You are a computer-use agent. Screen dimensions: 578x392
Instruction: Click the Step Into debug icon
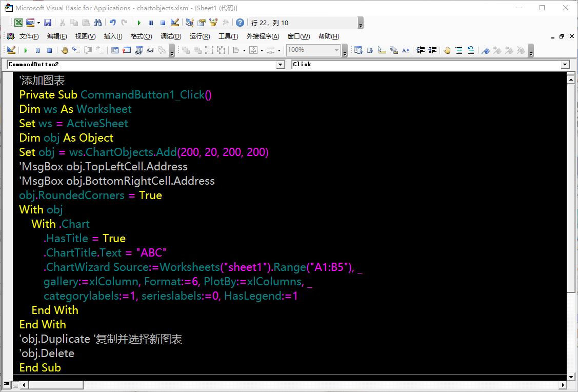(76, 50)
